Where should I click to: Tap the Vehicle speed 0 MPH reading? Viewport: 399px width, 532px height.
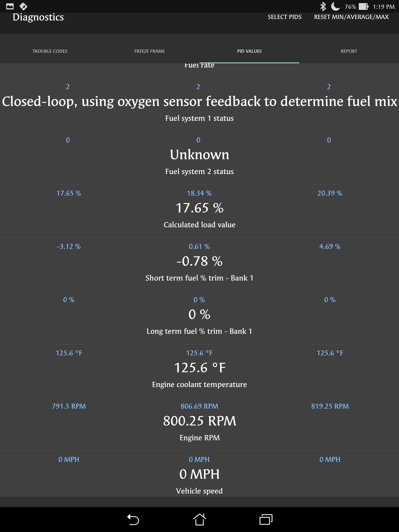coord(199,474)
